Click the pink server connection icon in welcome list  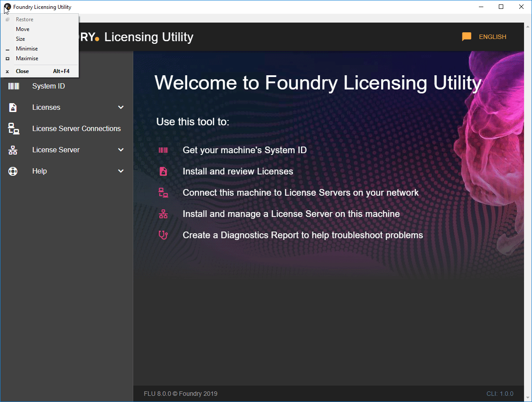pos(163,193)
